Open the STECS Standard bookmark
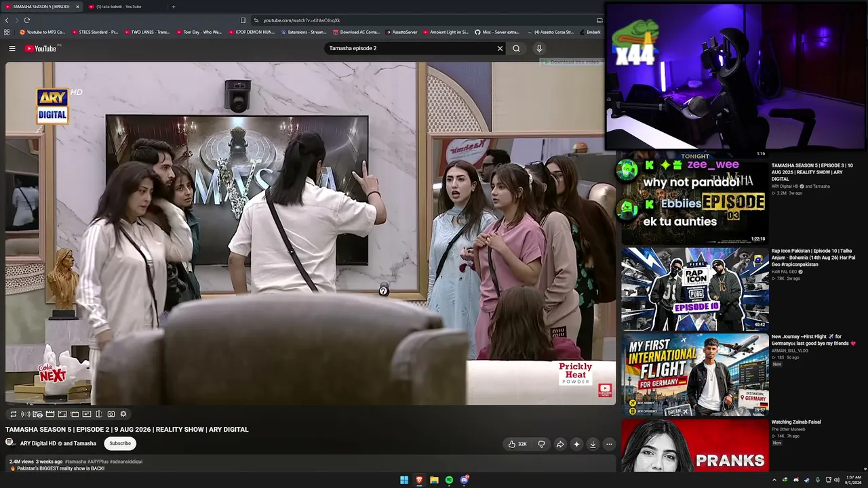 point(94,32)
